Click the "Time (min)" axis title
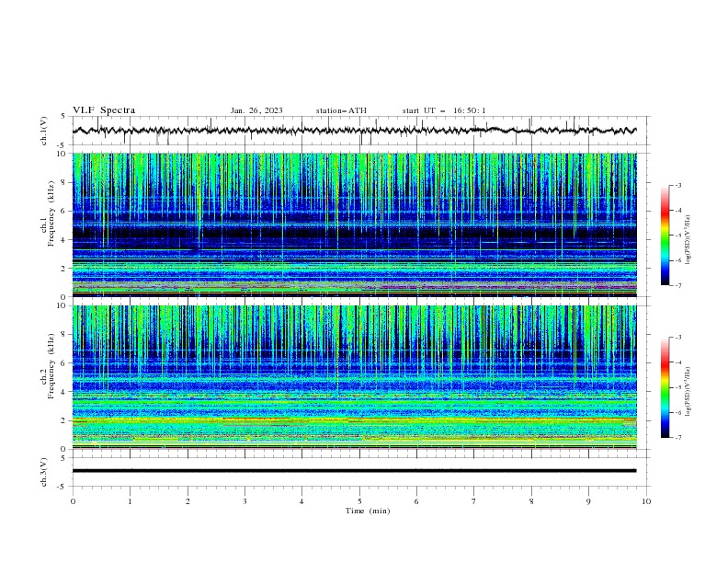 [368, 511]
